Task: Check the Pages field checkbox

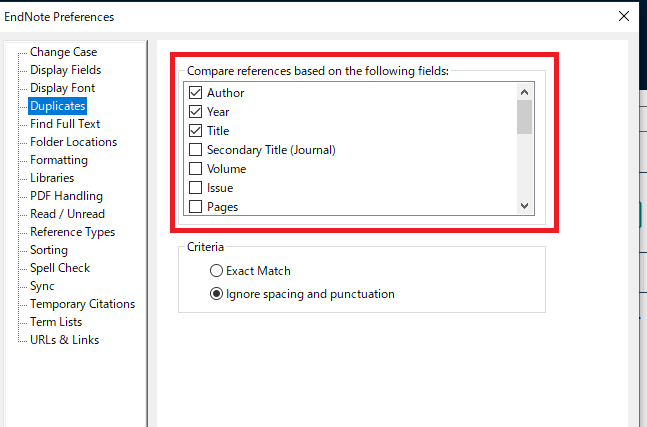Action: pos(195,207)
